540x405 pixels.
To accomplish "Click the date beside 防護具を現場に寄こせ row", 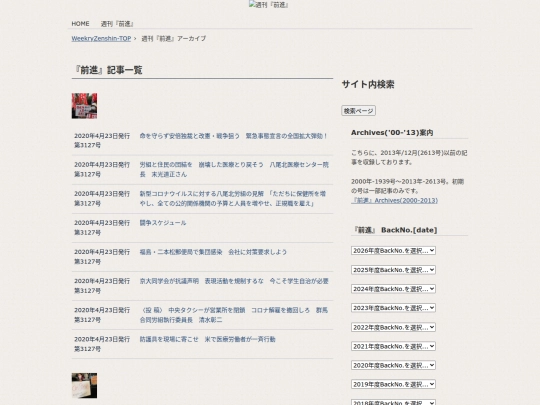I will pos(102,344).
